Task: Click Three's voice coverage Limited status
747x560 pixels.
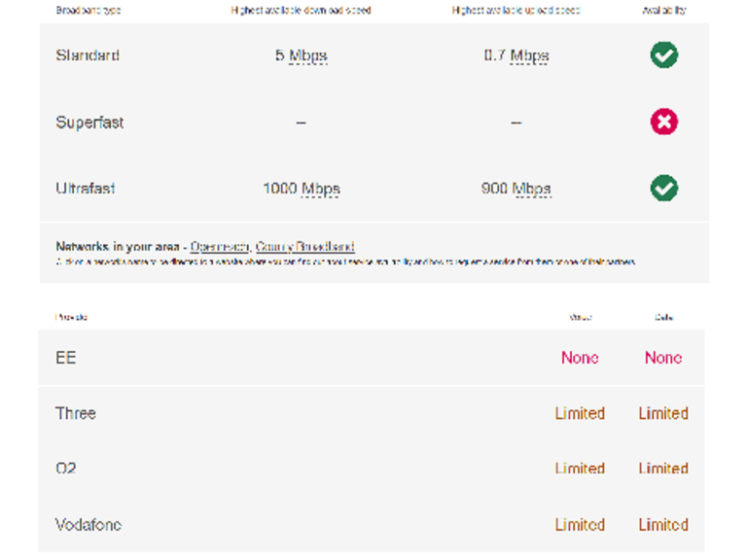Action: [580, 413]
